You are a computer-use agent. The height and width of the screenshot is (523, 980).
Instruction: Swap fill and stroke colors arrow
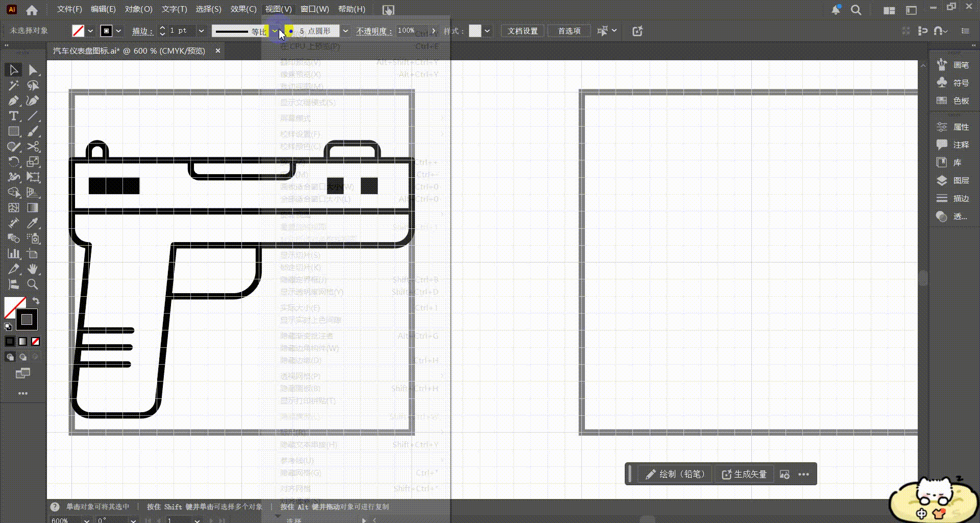coord(36,301)
